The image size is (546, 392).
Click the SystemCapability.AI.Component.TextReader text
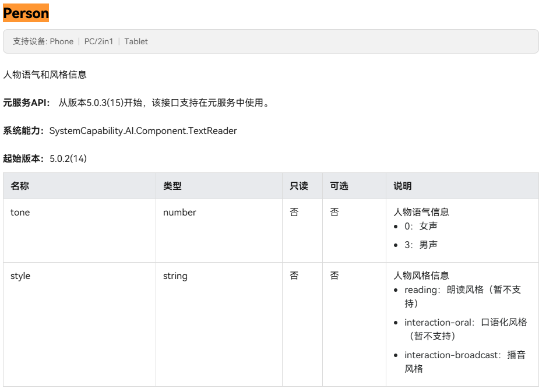[x=143, y=131]
